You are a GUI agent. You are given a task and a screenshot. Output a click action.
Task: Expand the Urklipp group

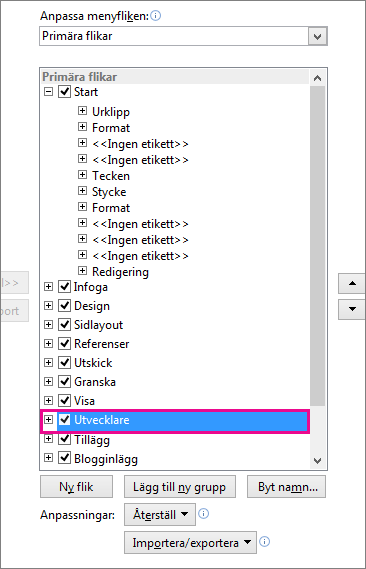pyautogui.click(x=82, y=110)
